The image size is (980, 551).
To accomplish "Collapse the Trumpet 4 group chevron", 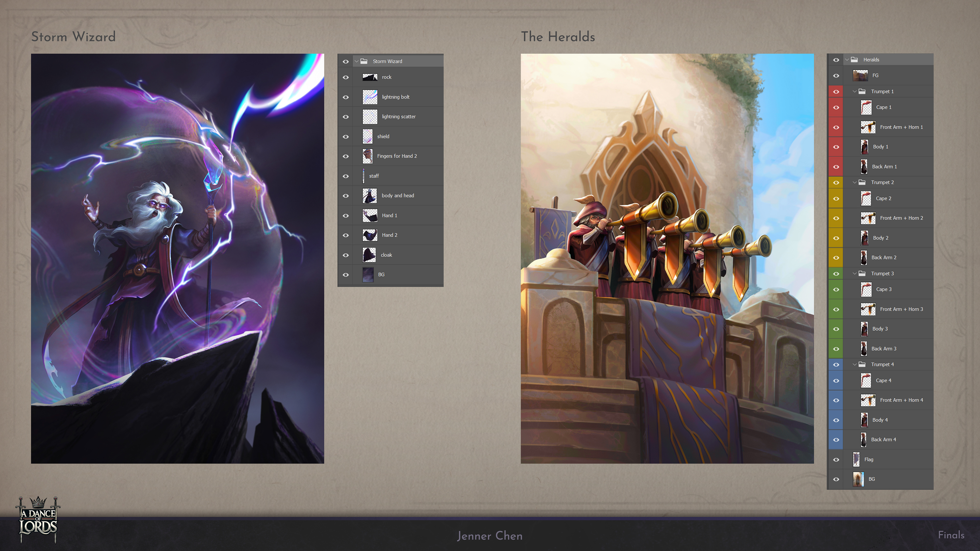I will coord(854,364).
